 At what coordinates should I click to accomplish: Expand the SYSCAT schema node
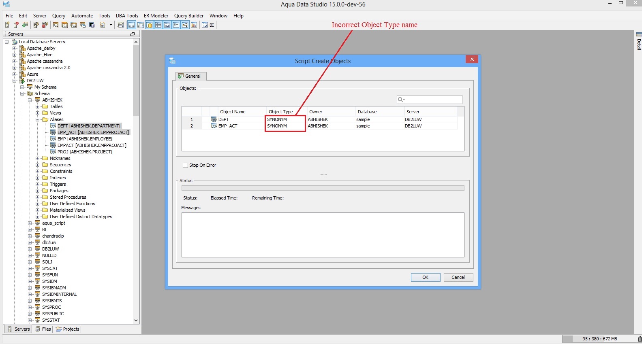tap(30, 268)
